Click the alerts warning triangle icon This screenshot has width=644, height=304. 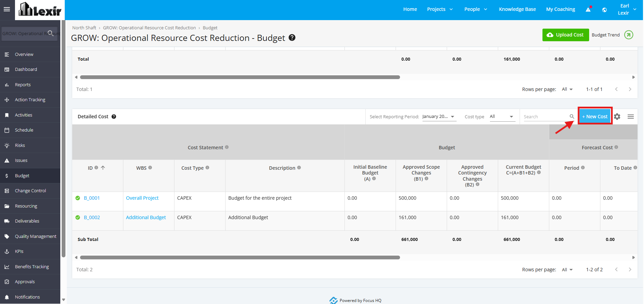(588, 10)
